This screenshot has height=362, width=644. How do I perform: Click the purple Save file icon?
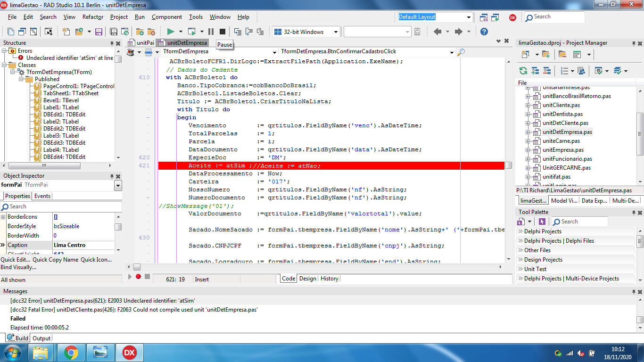[x=99, y=32]
